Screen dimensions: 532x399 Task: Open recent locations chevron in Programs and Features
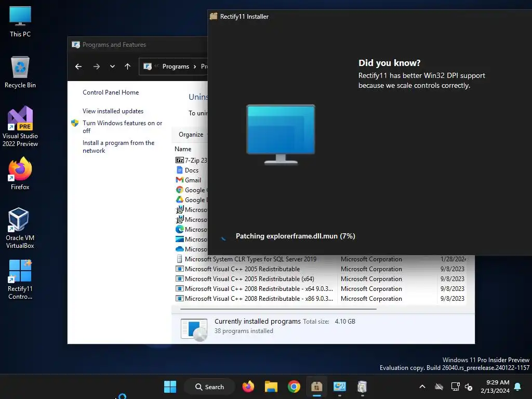112,66
